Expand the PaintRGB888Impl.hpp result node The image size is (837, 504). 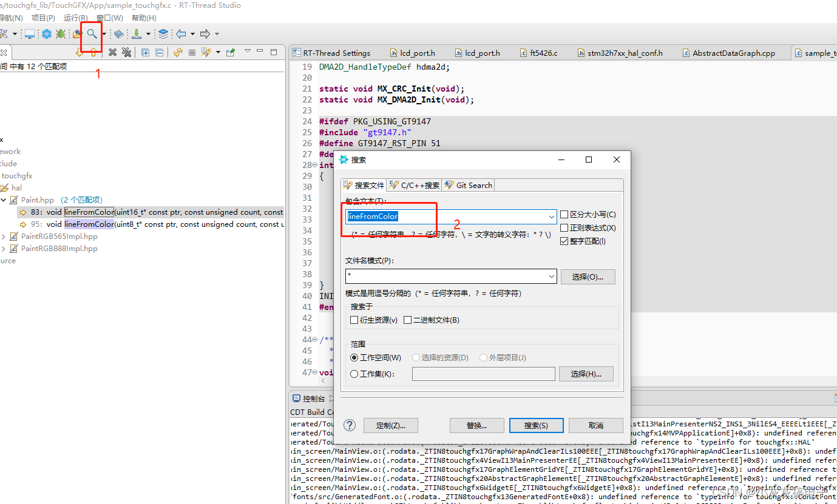click(4, 249)
